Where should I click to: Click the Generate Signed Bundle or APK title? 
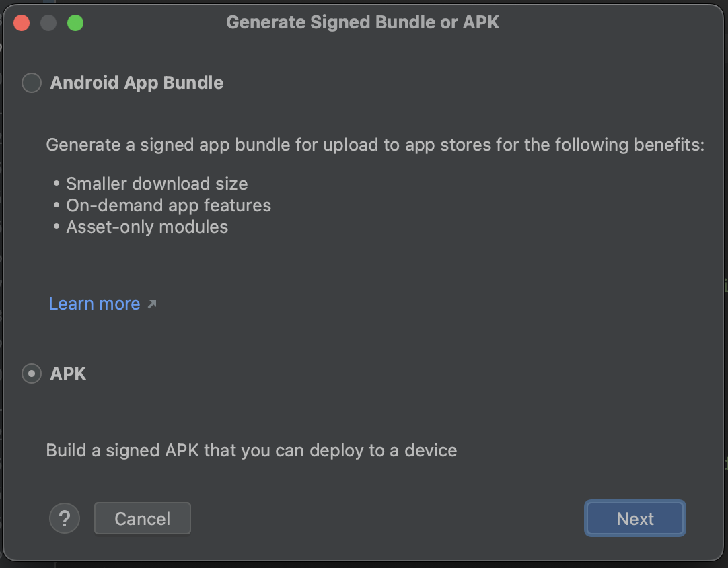pyautogui.click(x=363, y=22)
